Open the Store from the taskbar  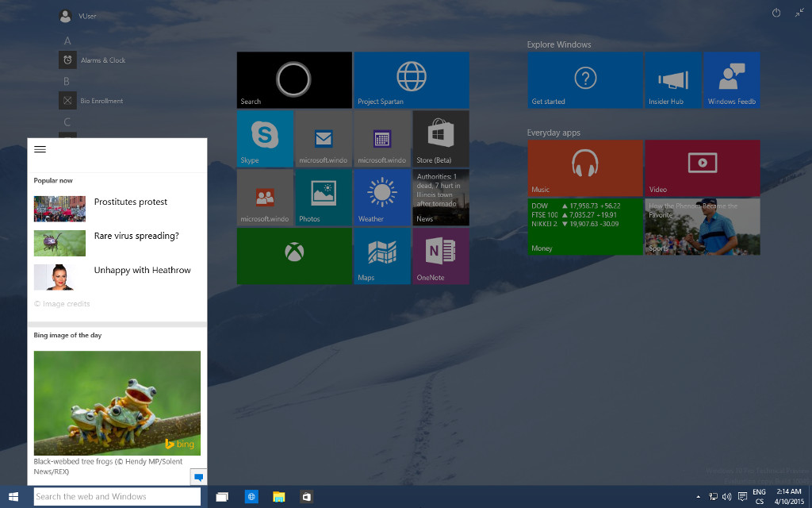point(307,497)
